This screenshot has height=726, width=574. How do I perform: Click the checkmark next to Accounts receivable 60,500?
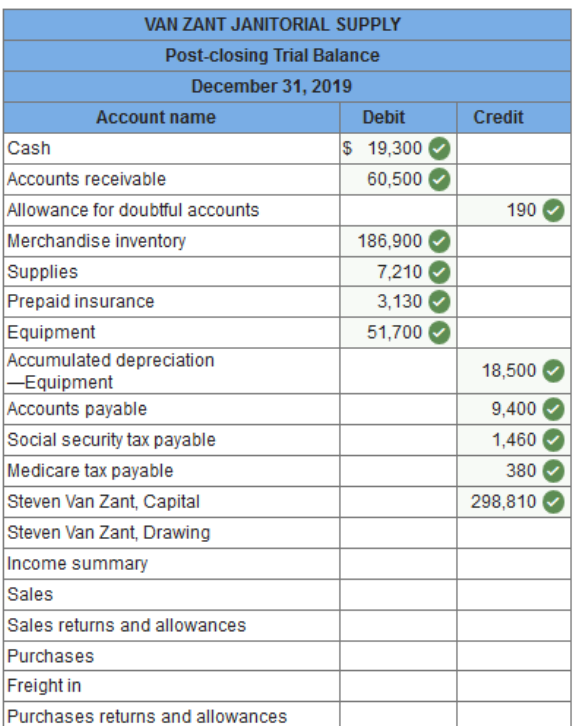click(439, 180)
